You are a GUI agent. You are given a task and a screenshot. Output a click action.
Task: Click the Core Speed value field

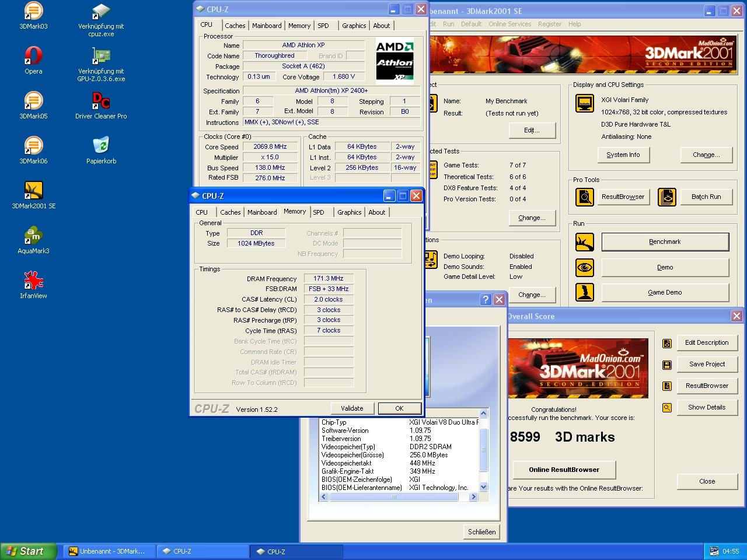tap(270, 147)
